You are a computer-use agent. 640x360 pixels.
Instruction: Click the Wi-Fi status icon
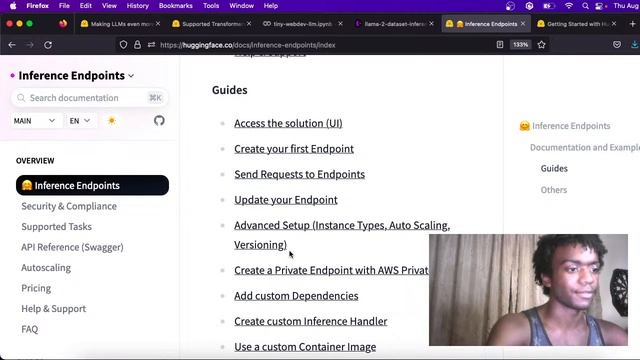click(x=569, y=6)
